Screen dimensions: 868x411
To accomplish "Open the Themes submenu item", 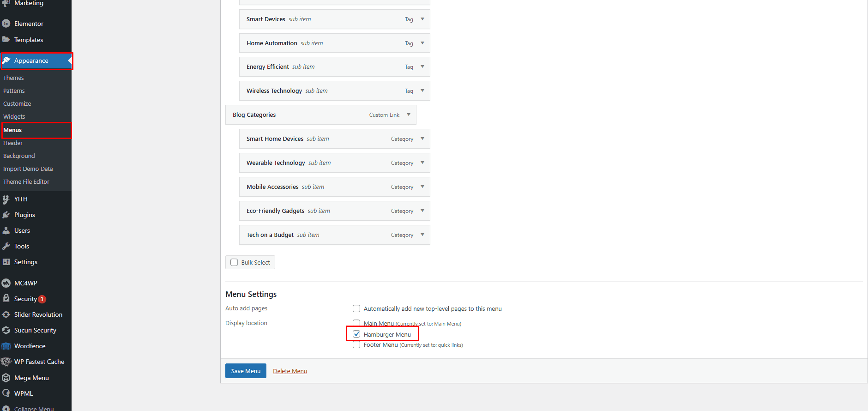I will pos(13,78).
